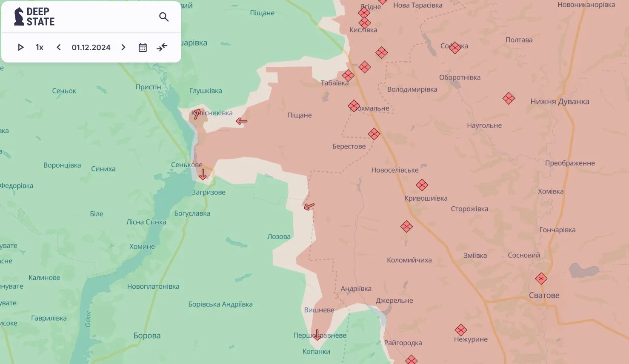Click the DeepState logo
The width and height of the screenshot is (629, 364).
click(34, 17)
